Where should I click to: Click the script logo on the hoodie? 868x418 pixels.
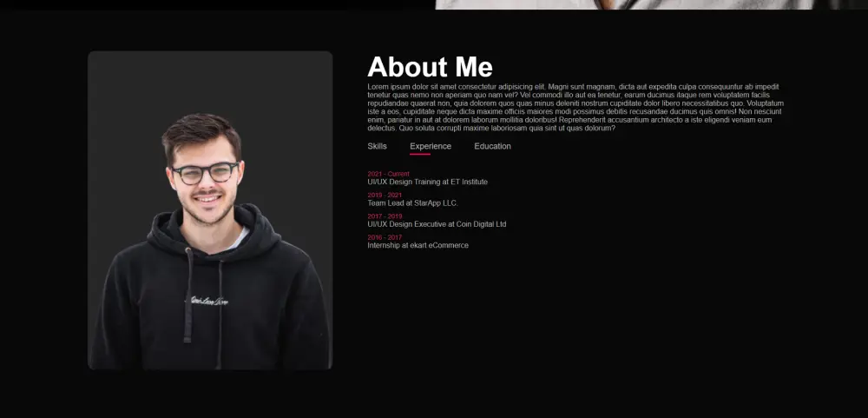click(207, 301)
